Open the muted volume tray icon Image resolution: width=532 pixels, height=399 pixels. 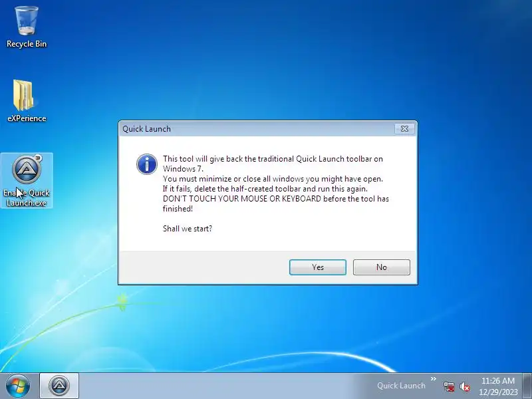464,386
